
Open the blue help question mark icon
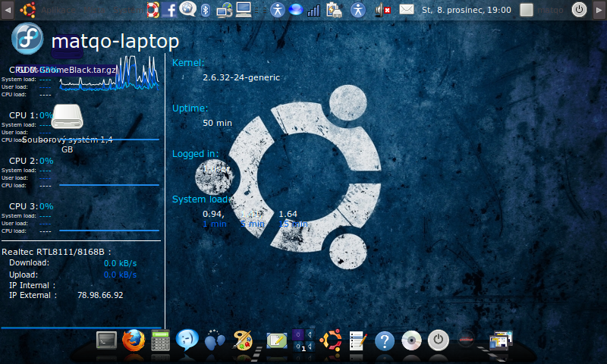(385, 340)
